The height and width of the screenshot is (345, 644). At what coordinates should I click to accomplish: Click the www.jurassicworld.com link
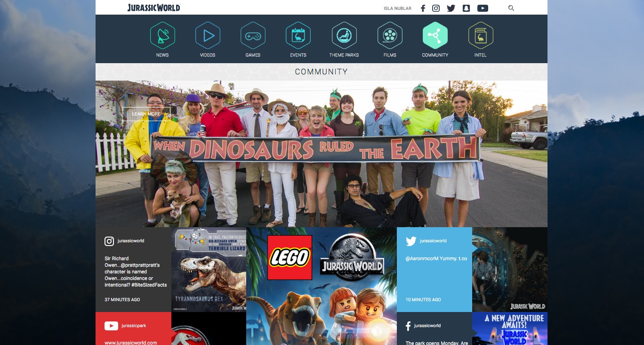(131, 343)
